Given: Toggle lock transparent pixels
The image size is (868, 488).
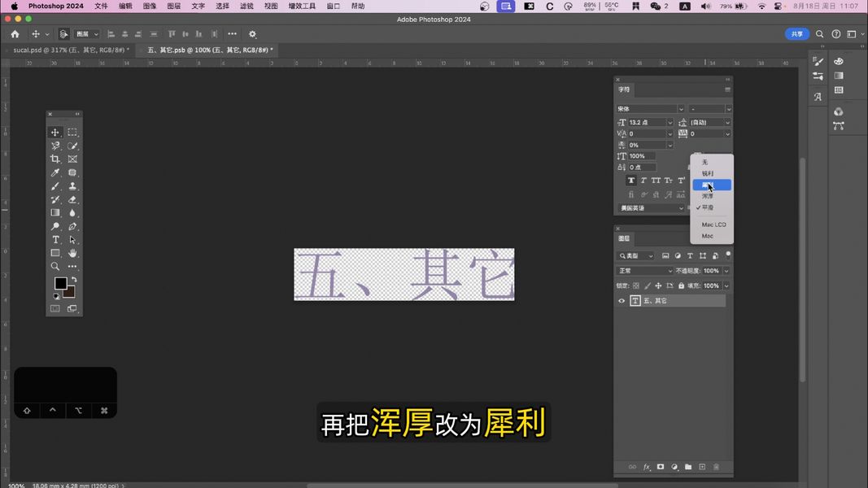Looking at the screenshot, I should pos(636,286).
